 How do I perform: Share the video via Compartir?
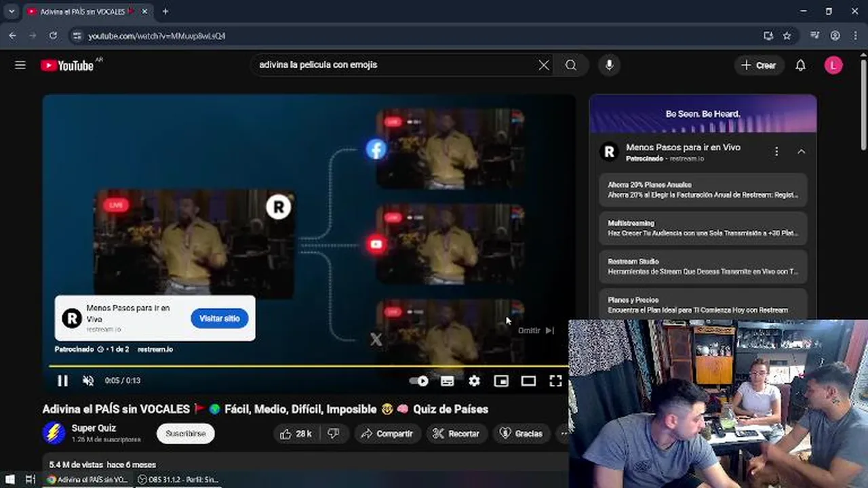pyautogui.click(x=387, y=434)
